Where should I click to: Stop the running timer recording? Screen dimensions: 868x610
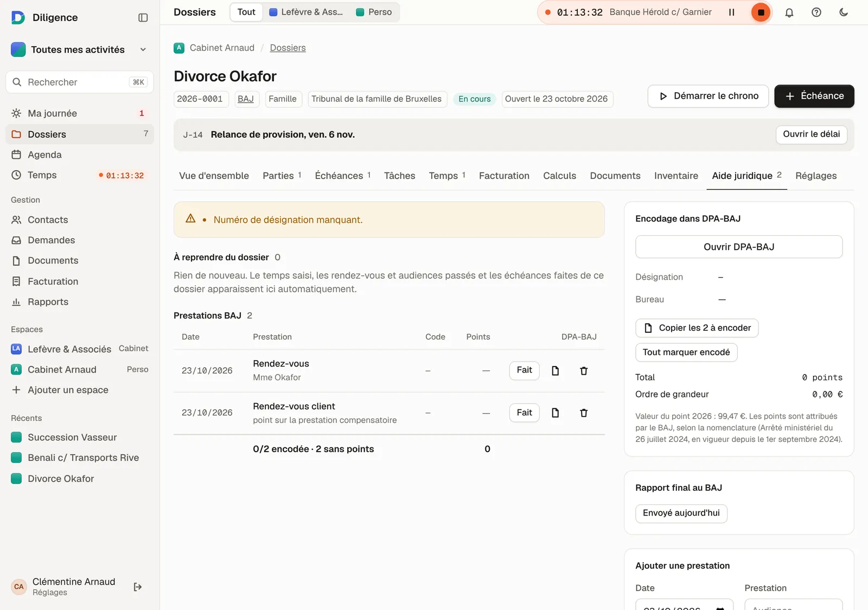761,12
